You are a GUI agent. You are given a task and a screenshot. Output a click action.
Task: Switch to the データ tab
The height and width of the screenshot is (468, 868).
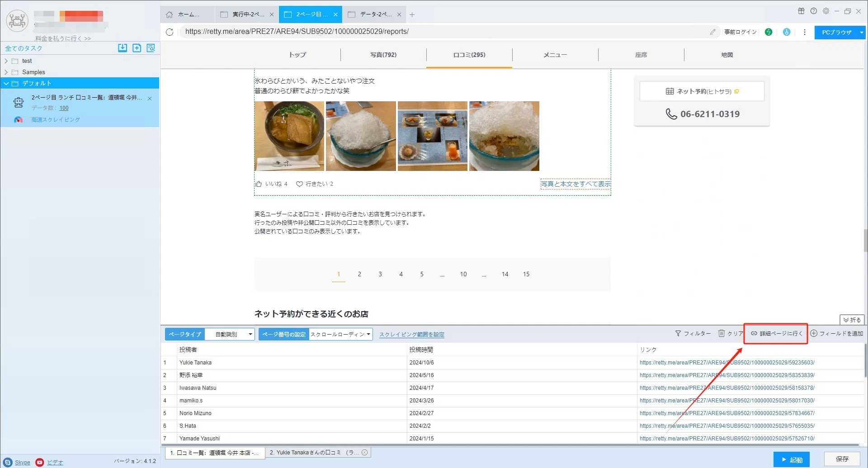pyautogui.click(x=375, y=14)
